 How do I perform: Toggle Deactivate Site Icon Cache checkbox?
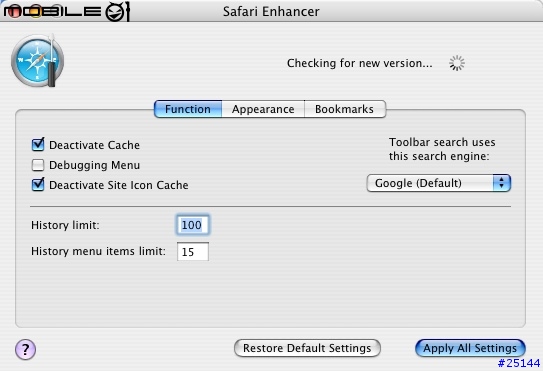(38, 185)
